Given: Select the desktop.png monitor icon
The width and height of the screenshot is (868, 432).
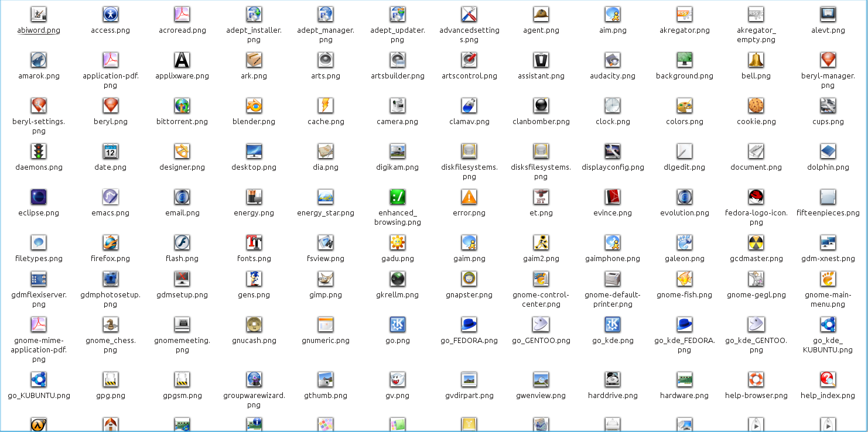Looking at the screenshot, I should (x=254, y=151).
